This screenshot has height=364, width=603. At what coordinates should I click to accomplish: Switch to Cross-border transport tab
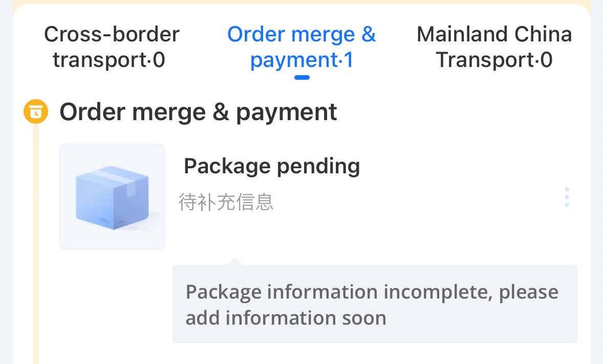111,47
